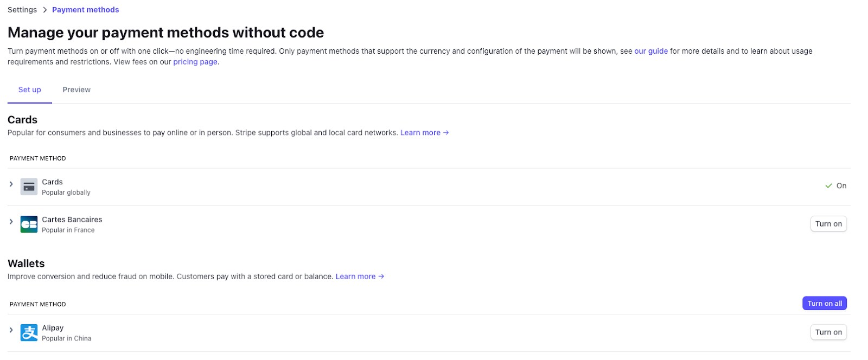
Task: Turn on Alipay payment method
Action: pyautogui.click(x=828, y=332)
